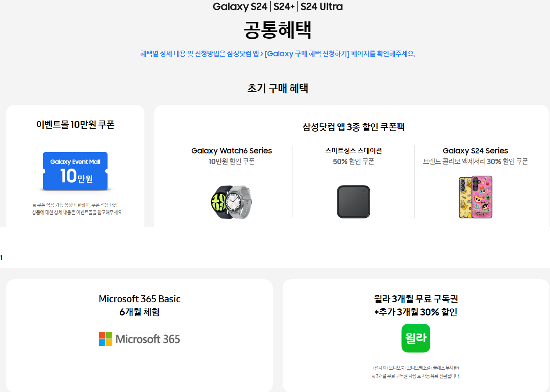Click the +추가 3개월 30% 할인 text

[x=416, y=312]
